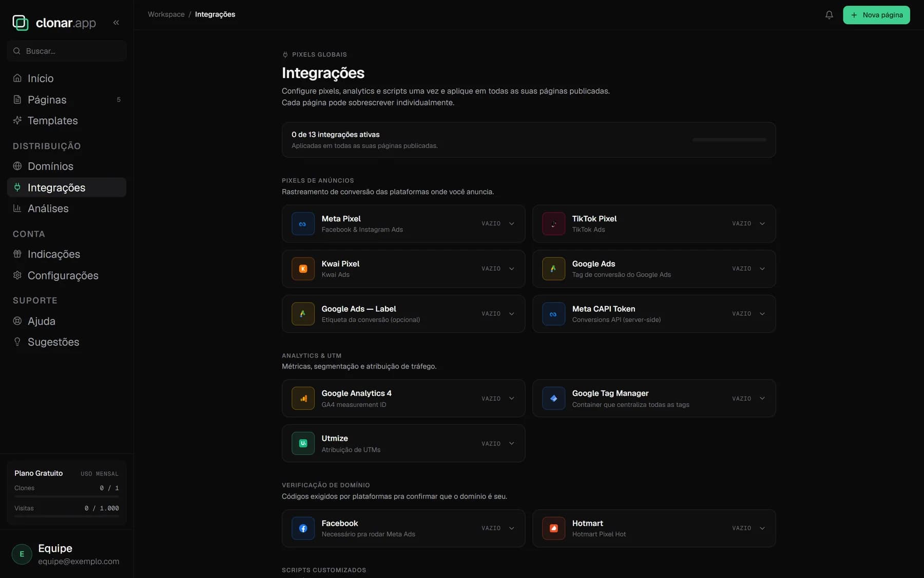Image resolution: width=924 pixels, height=578 pixels.
Task: Go to Início in sidebar
Action: 67,78
